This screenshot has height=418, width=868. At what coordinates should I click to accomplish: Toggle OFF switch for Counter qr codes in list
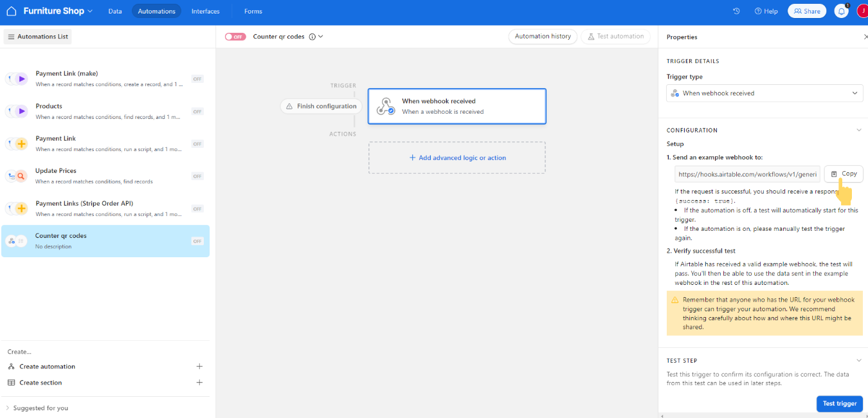pos(197,241)
